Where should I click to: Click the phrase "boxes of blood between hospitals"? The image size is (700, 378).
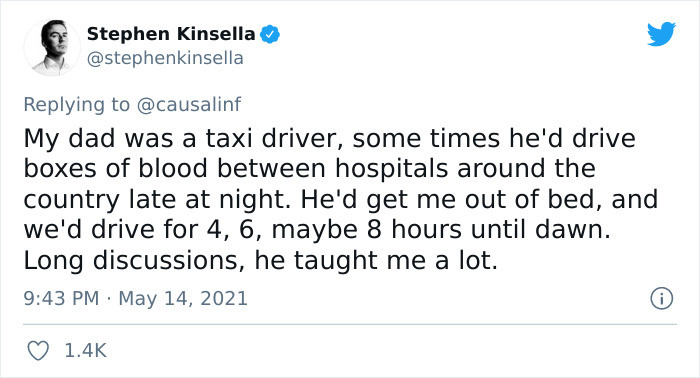(236, 169)
